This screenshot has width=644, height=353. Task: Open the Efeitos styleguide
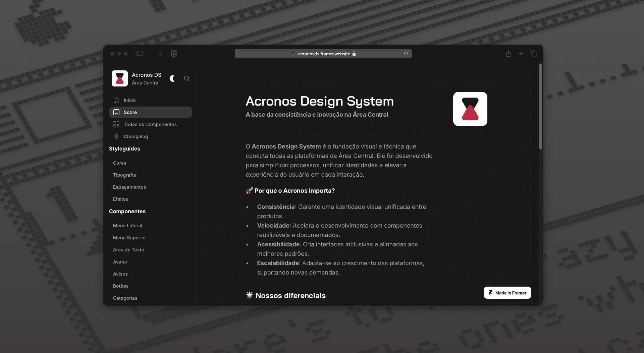point(121,199)
